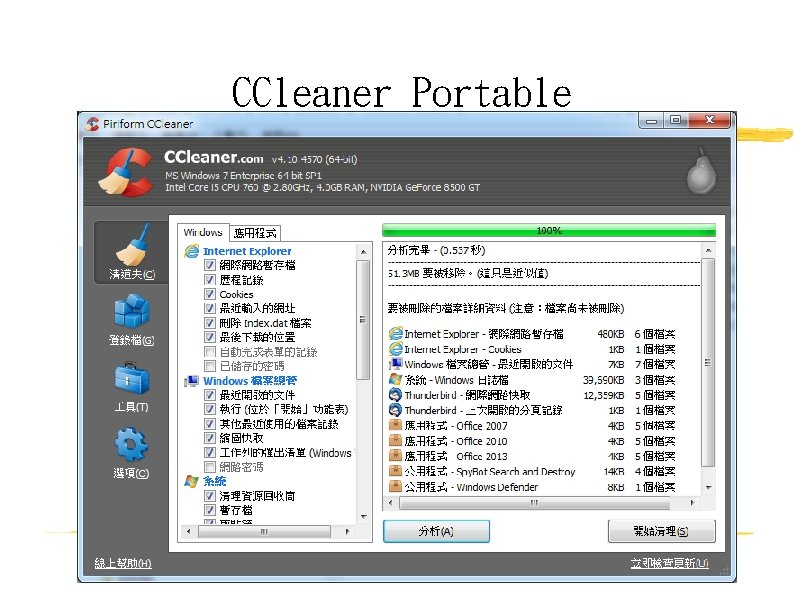Click Windows 檔案總管 monitor icon in tree
This screenshot has height=595, width=794.
pyautogui.click(x=191, y=381)
